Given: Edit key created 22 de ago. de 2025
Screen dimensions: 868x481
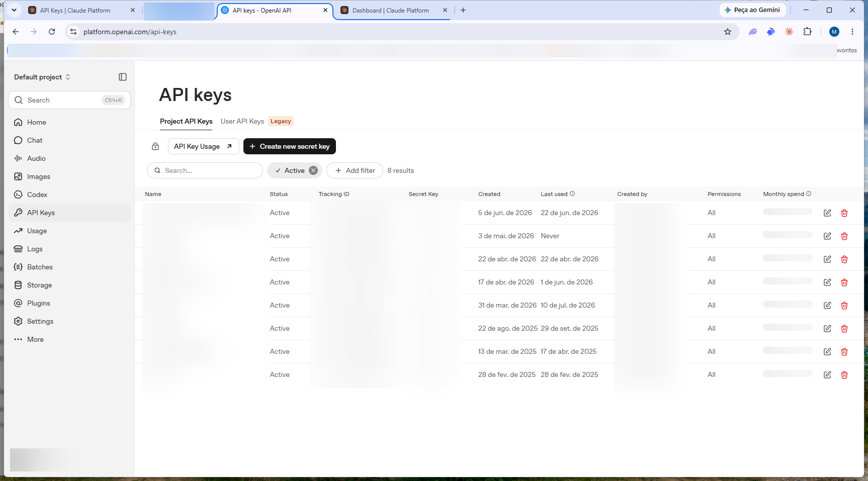Looking at the screenshot, I should (x=827, y=328).
